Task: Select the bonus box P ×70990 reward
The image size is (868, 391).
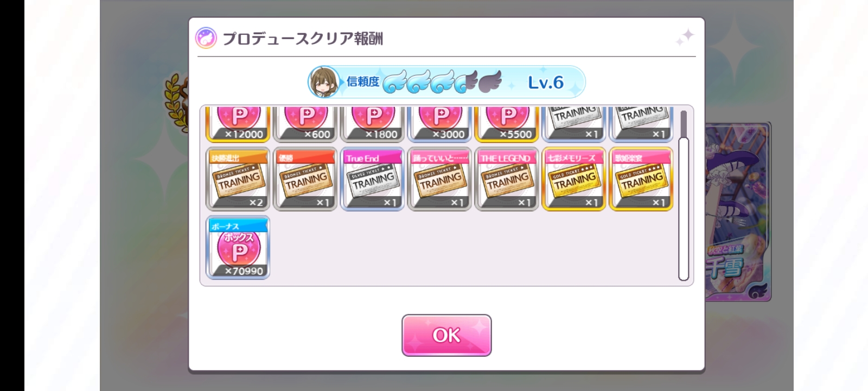Action: point(238,247)
